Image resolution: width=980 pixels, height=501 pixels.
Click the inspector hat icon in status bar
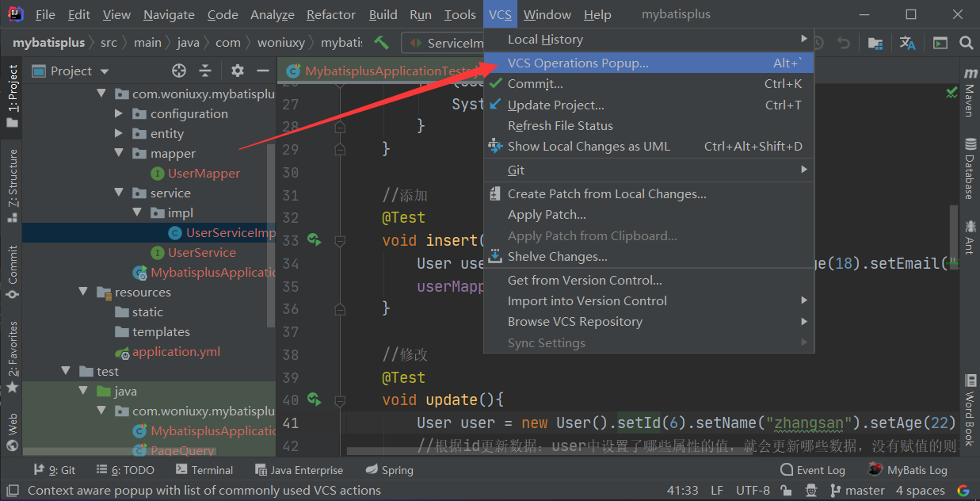click(x=810, y=491)
